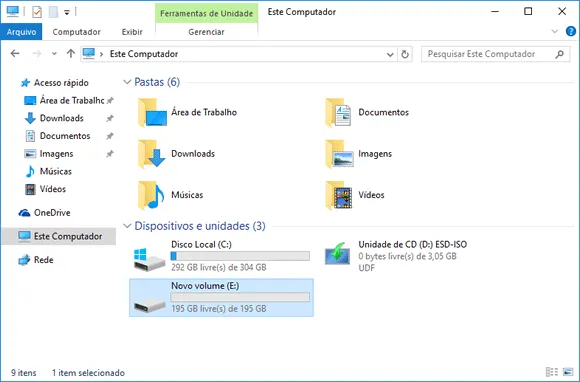Go back with the back arrow

click(x=15, y=54)
